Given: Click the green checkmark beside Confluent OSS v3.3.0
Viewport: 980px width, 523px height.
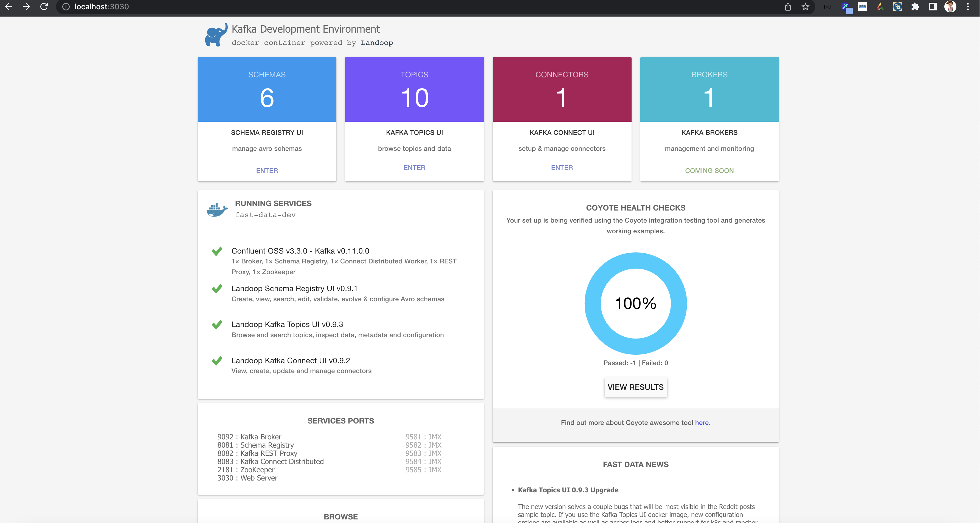Looking at the screenshot, I should (x=217, y=251).
